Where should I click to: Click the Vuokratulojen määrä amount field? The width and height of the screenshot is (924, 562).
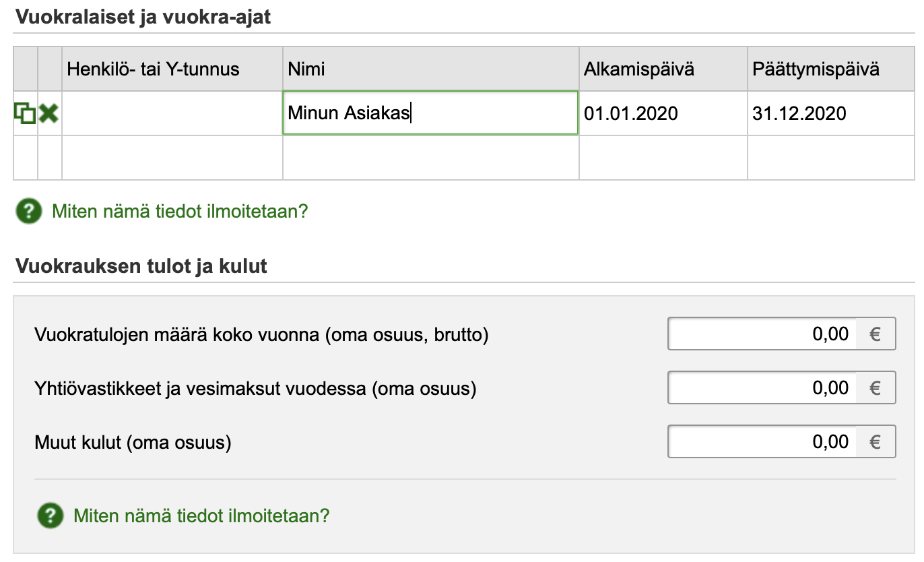click(762, 334)
